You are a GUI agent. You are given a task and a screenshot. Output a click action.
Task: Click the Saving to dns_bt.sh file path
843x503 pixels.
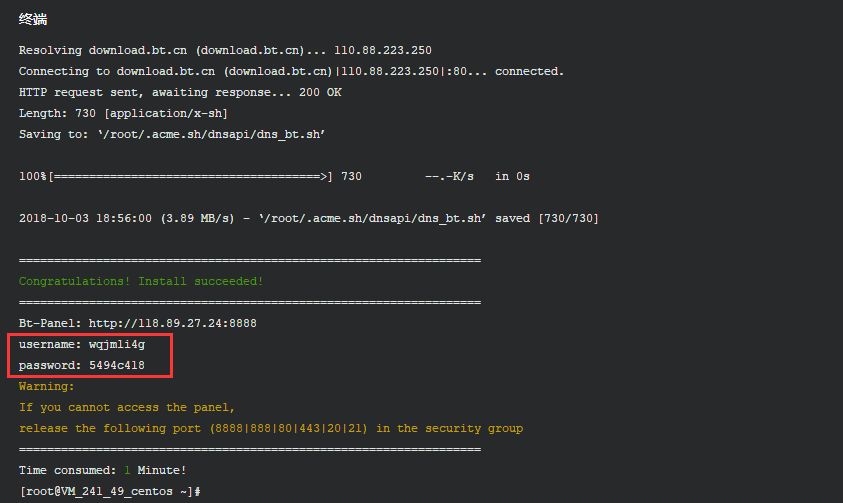tap(211, 134)
